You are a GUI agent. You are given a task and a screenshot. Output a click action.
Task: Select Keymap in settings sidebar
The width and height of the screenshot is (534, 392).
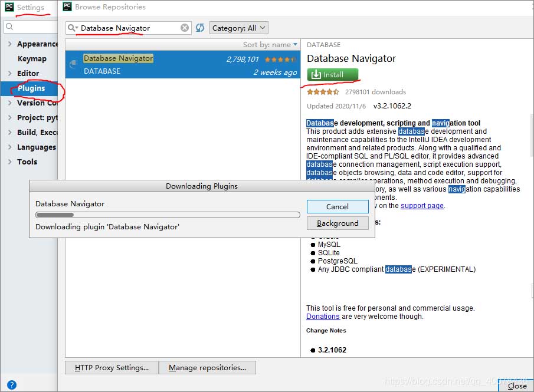(32, 59)
